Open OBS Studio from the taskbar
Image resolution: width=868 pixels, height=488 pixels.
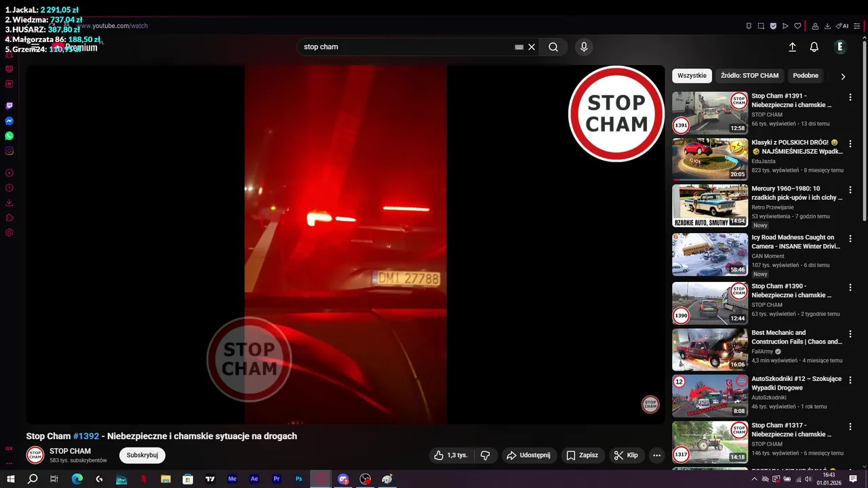click(365, 479)
